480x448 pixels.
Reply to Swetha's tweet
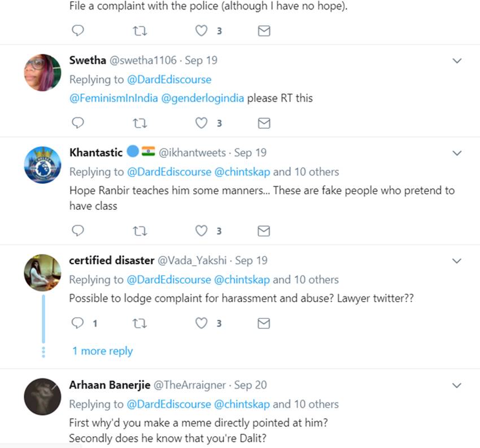tap(78, 122)
